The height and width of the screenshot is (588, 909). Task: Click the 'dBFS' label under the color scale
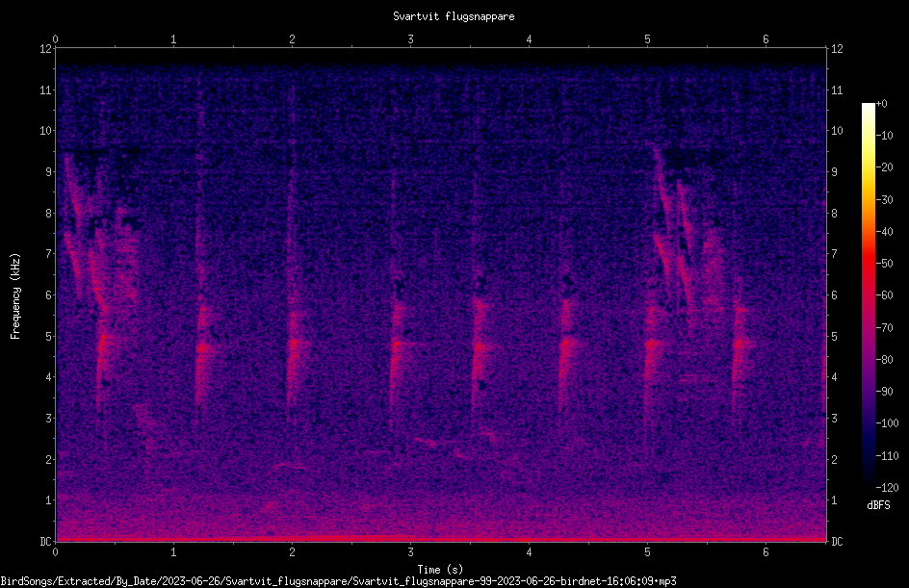click(878, 505)
